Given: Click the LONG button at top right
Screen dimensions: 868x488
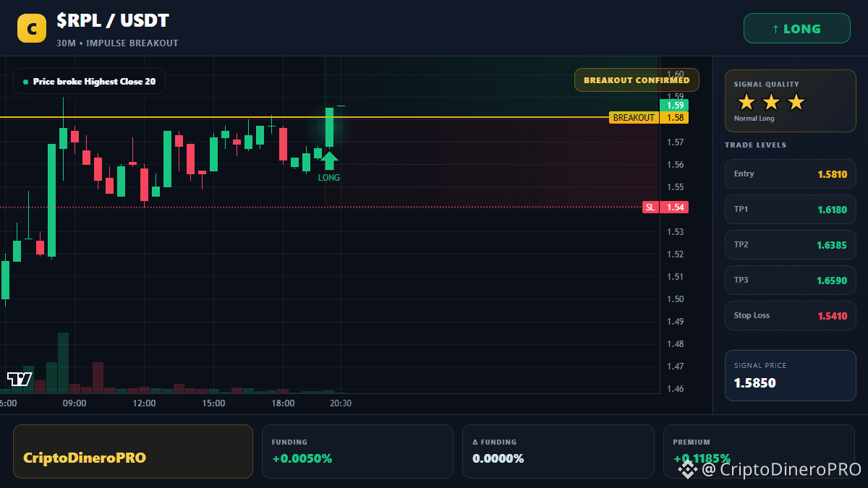Looking at the screenshot, I should tap(797, 29).
